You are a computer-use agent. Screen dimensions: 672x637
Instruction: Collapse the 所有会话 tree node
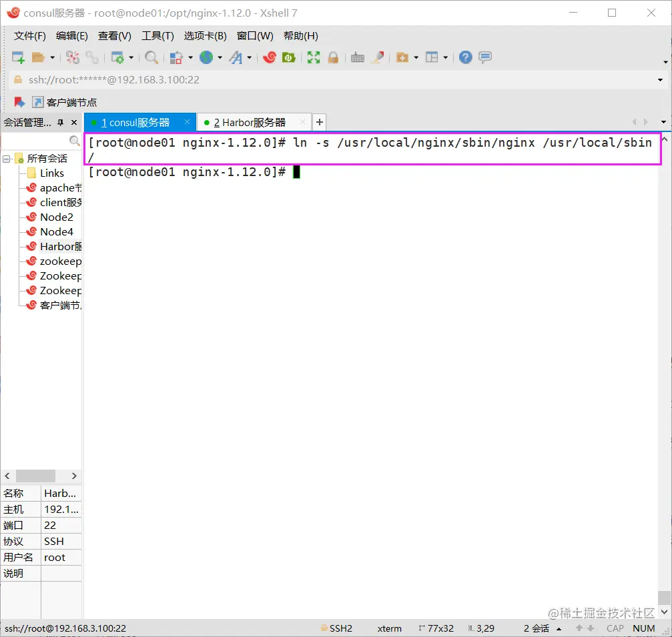coord(7,159)
